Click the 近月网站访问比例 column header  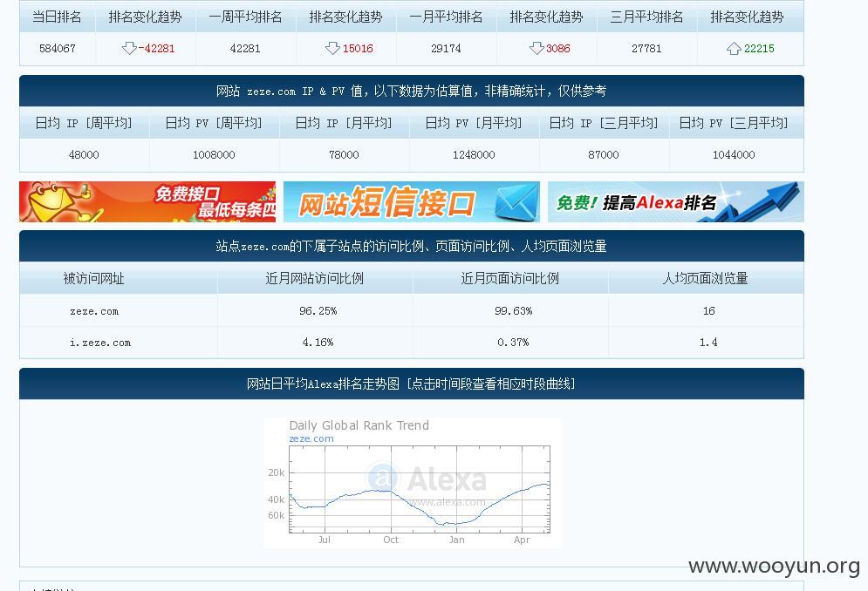coord(314,278)
